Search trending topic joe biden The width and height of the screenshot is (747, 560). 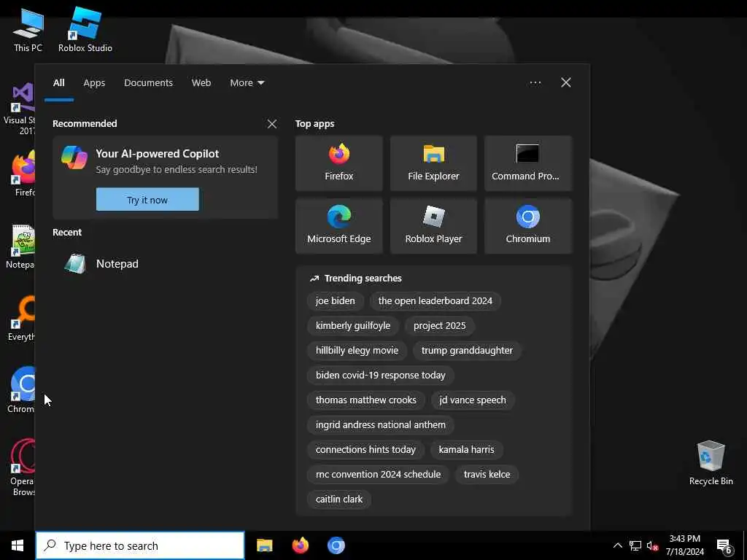click(336, 301)
